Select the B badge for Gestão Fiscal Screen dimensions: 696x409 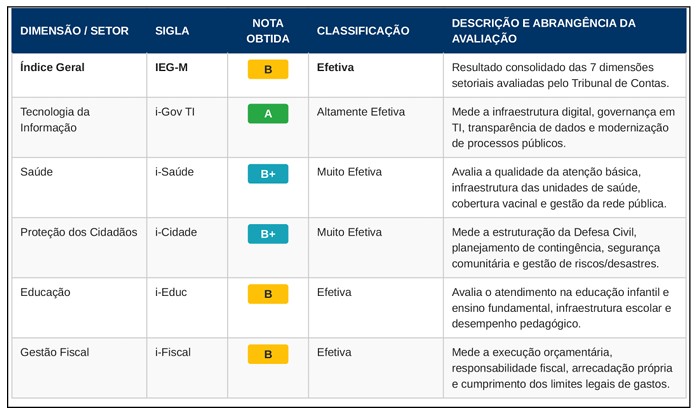(x=268, y=354)
